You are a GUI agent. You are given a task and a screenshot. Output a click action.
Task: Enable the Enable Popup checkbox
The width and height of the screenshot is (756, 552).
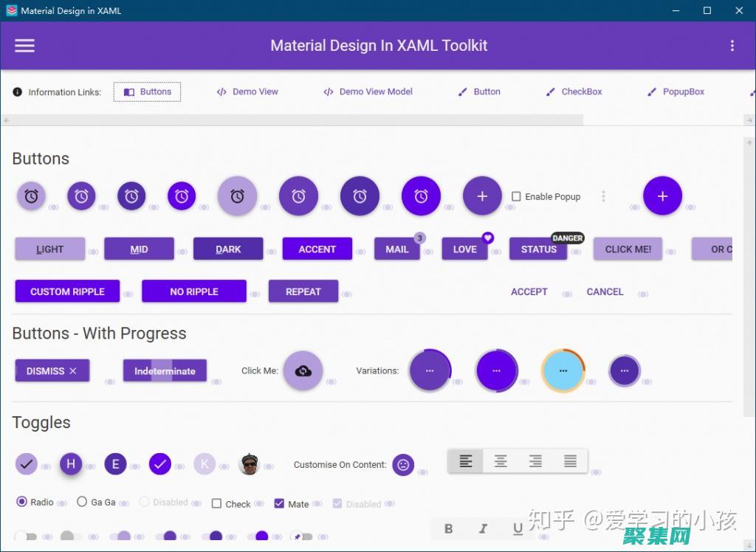517,197
